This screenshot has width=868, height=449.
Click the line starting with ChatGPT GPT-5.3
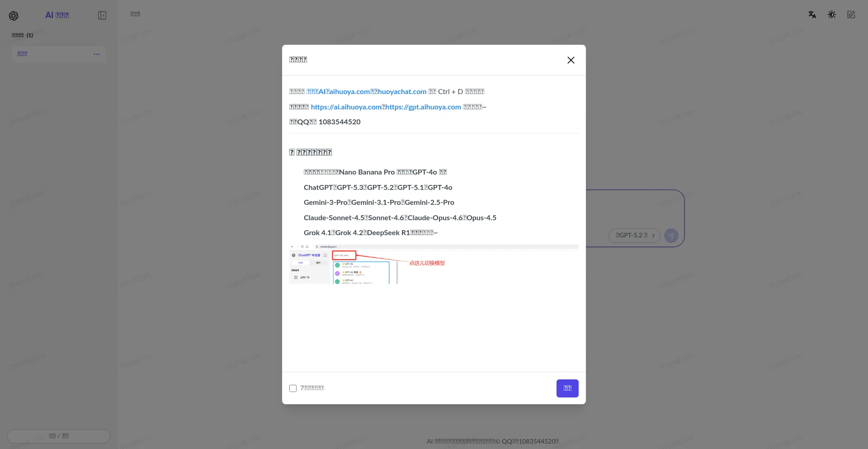pyautogui.click(x=378, y=188)
